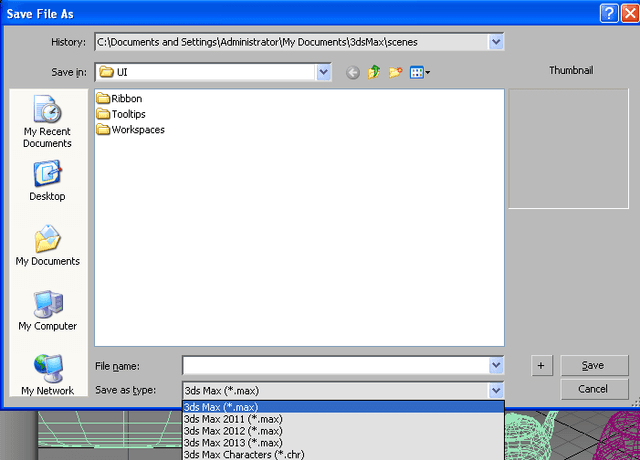Viewport: 640px width, 460px height.
Task: Open the Tooltips folder
Action: (121, 114)
